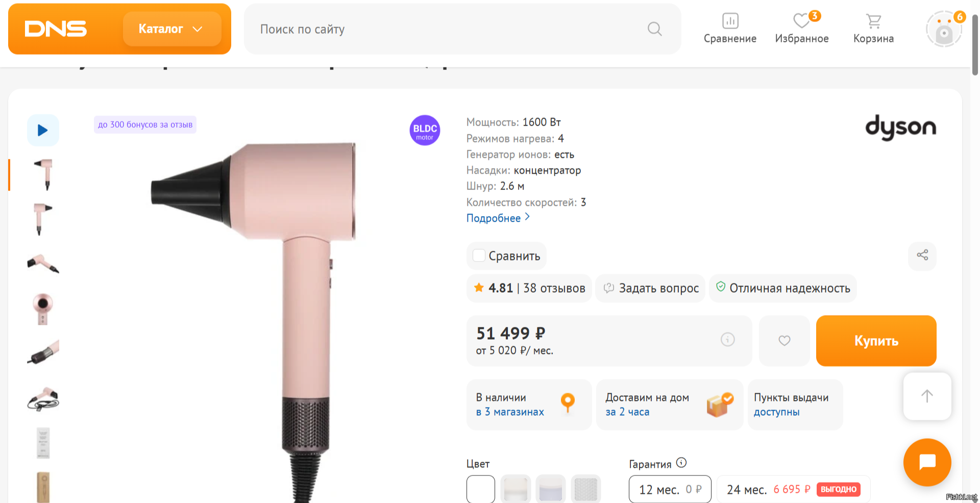
Task: Select 24 мес. warranty option
Action: tap(793, 489)
